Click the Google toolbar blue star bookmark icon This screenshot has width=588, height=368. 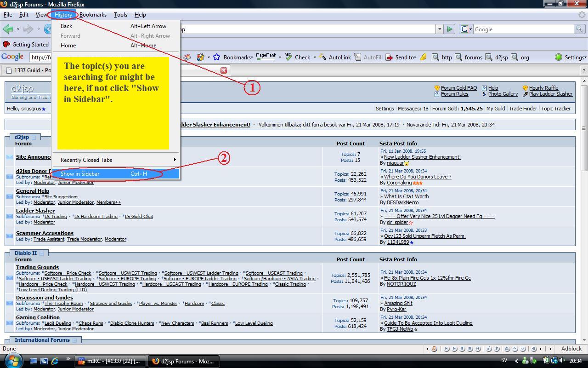[x=216, y=57]
